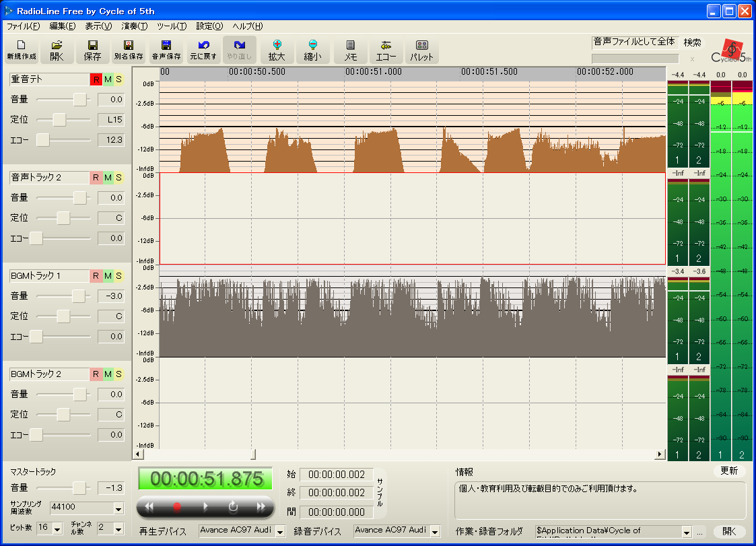Solo BGMトラック 1
Screen dimensions: 756x546
pyautogui.click(x=118, y=276)
